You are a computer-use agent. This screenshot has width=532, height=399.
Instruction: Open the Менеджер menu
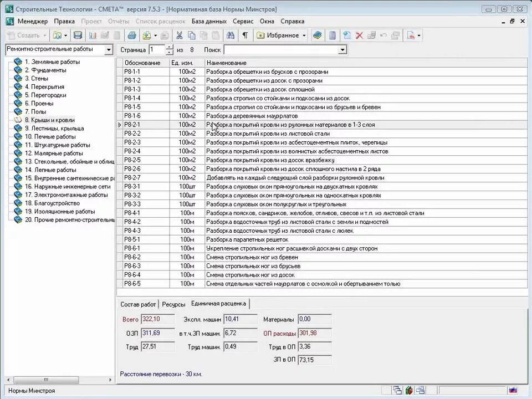[33, 22]
